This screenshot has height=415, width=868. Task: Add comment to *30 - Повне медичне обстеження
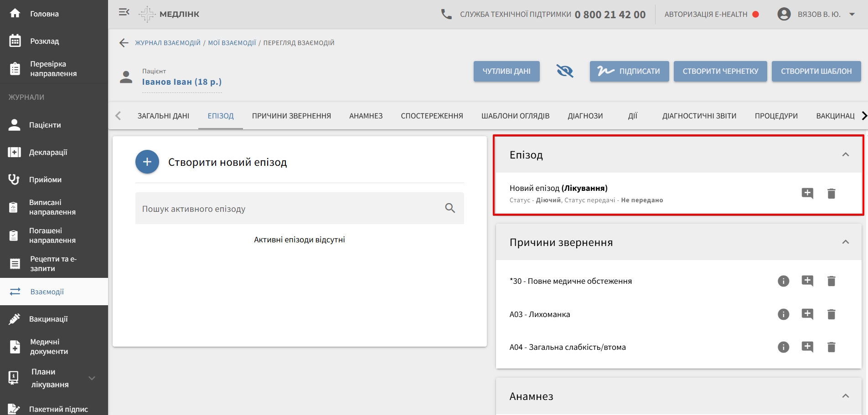(807, 281)
